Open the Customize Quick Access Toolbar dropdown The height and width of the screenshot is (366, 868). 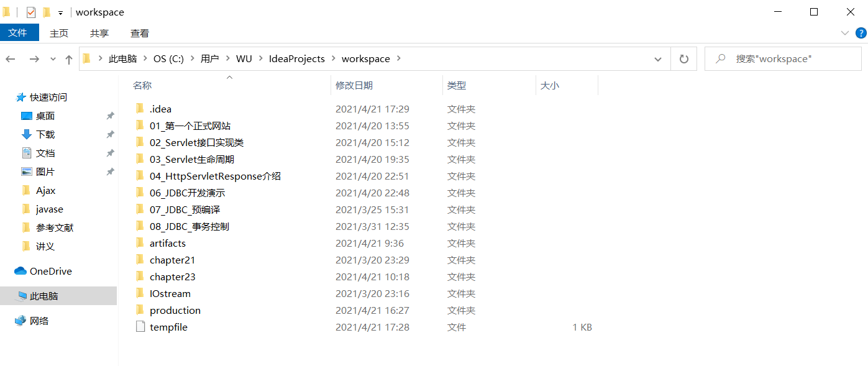coord(60,12)
